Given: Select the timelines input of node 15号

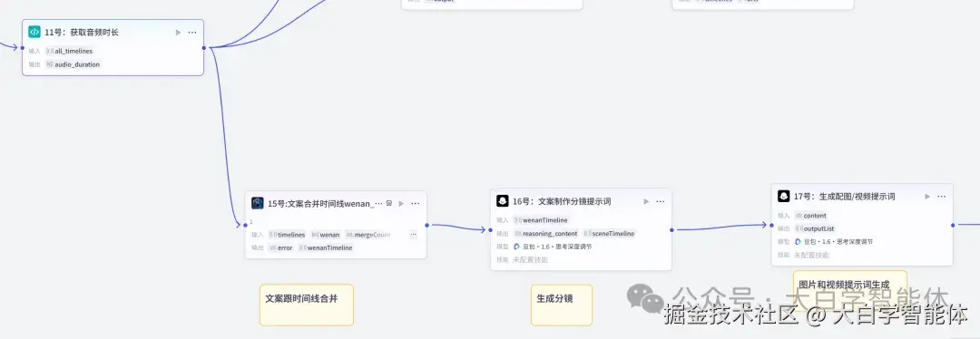Looking at the screenshot, I should 288,235.
